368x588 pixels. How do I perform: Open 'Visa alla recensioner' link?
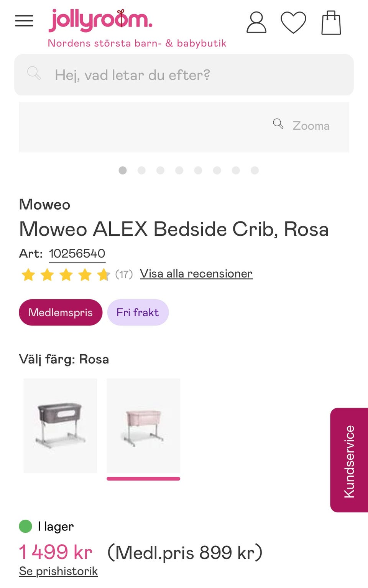tap(196, 274)
